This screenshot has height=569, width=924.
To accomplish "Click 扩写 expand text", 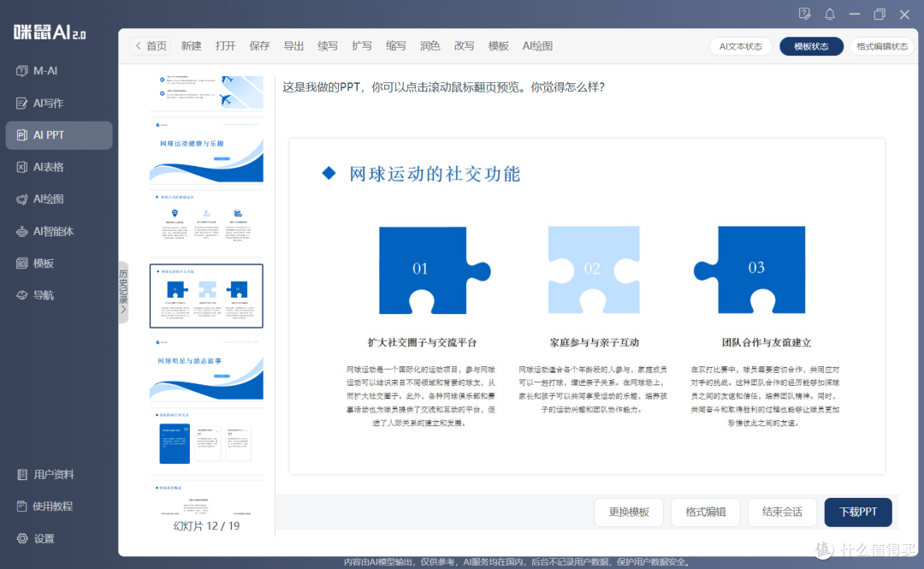I will 362,46.
